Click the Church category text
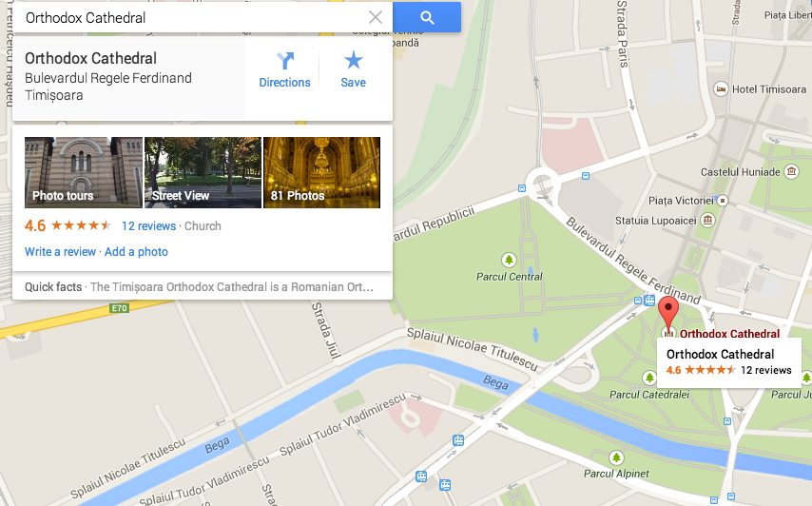This screenshot has width=812, height=506. pos(203,226)
